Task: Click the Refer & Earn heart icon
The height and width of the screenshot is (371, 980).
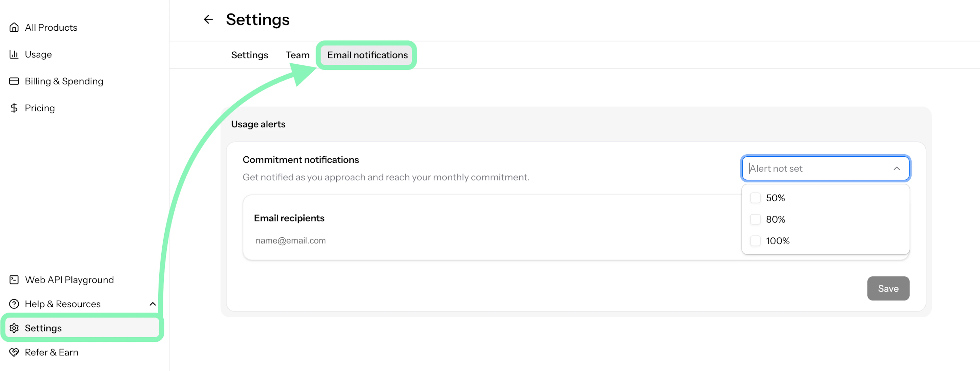Action: [14, 352]
